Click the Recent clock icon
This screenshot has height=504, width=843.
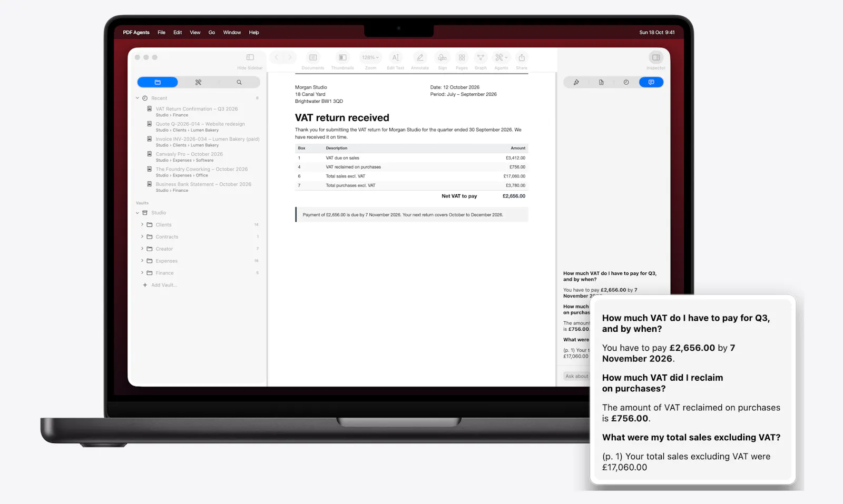[x=145, y=98]
